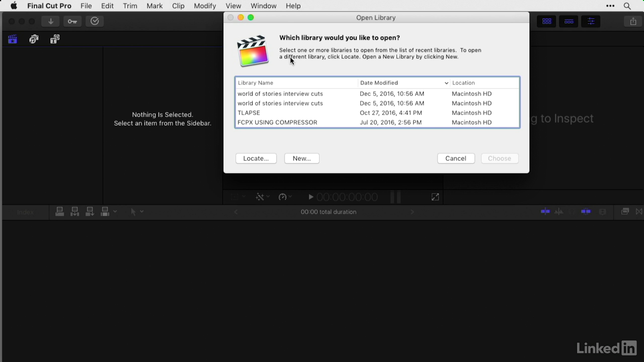Click the Locate... button
Screen dimensions: 644x362
(x=256, y=158)
